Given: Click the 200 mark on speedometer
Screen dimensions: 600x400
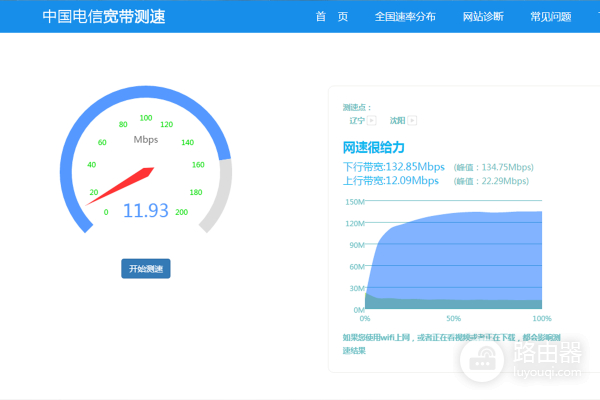Looking at the screenshot, I should [x=181, y=212].
